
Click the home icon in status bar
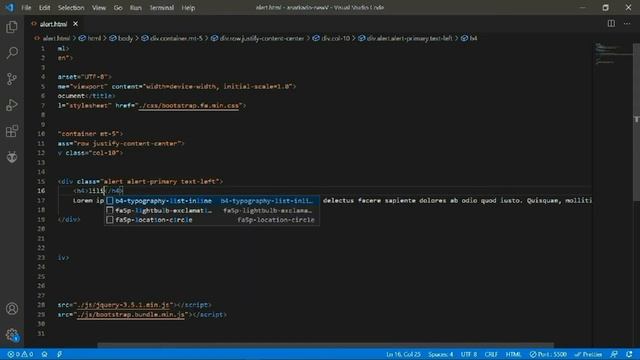[44, 354]
